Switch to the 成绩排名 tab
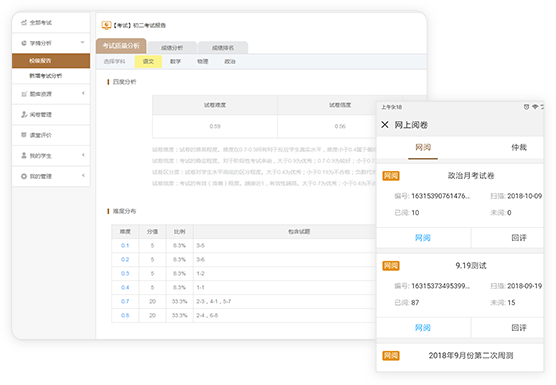The width and height of the screenshot is (556, 385). click(223, 48)
